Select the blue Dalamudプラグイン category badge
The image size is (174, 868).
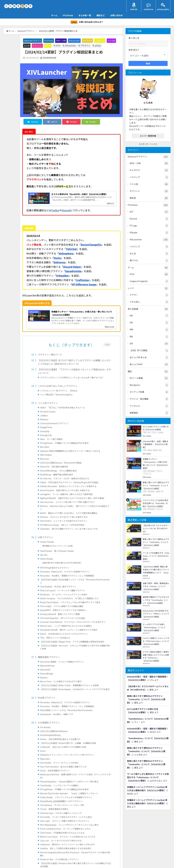pyautogui.click(x=33, y=41)
